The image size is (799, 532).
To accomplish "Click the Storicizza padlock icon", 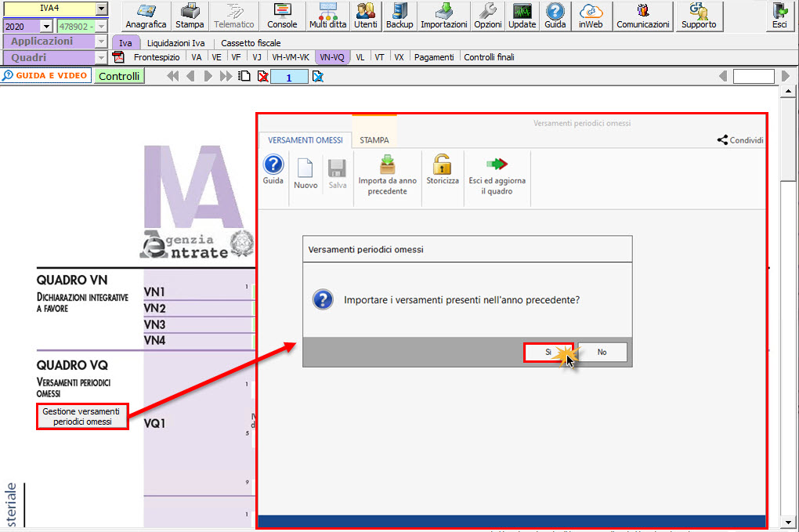I will coord(443,170).
